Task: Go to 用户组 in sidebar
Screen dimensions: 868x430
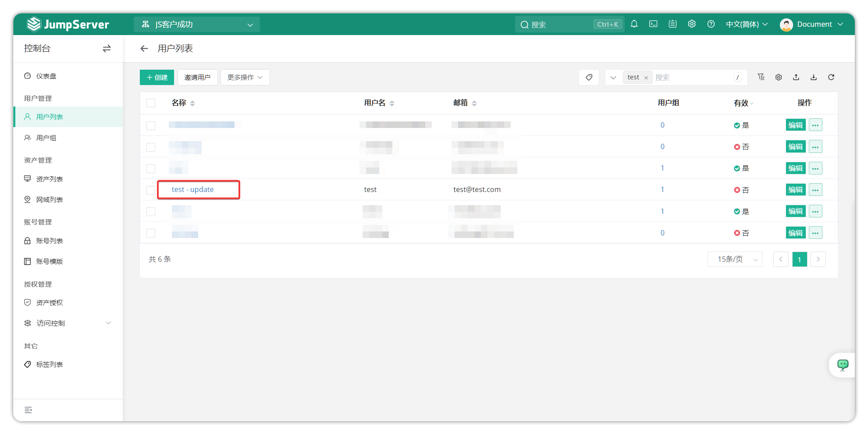Action: tap(46, 138)
